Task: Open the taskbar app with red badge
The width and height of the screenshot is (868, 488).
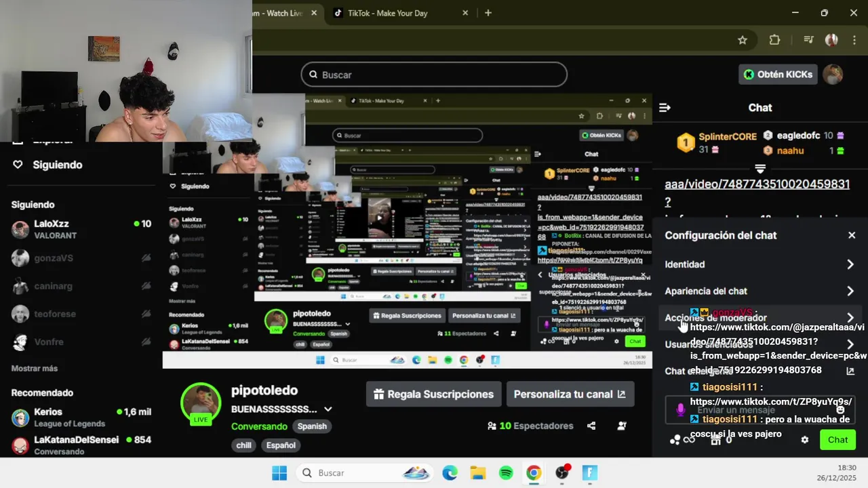Action: 562,472
